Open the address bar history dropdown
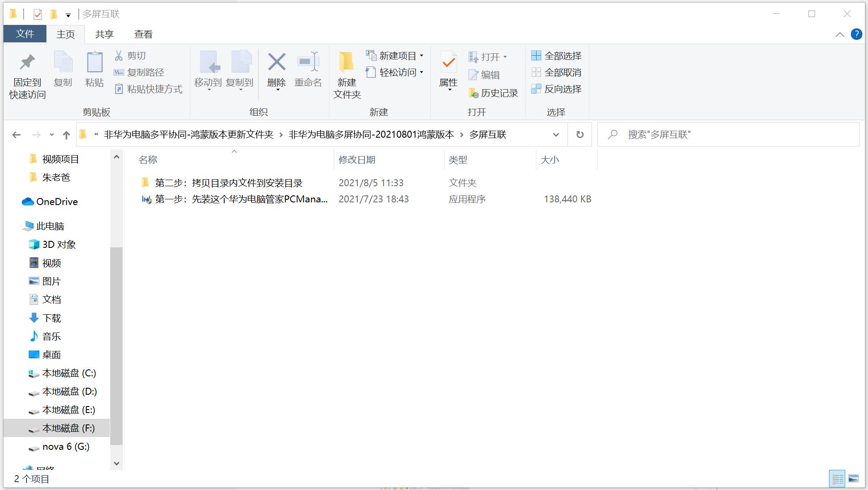The width and height of the screenshot is (868, 490). 556,135
